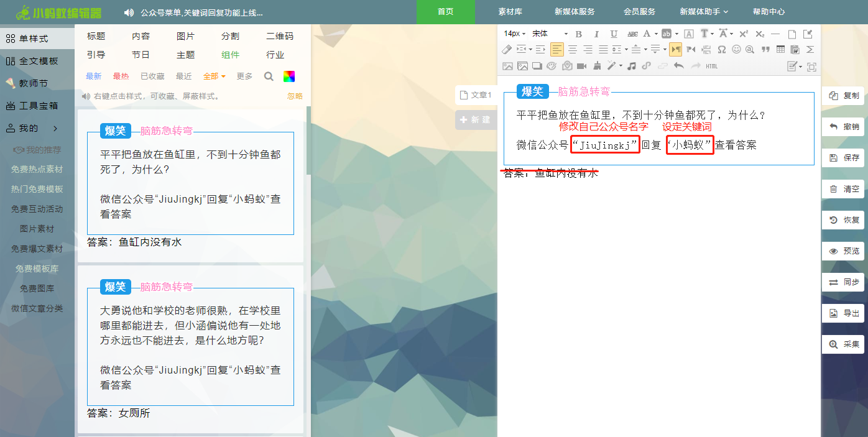Toggle HTML source view
Viewport: 868px width, 437px height.
tap(712, 67)
